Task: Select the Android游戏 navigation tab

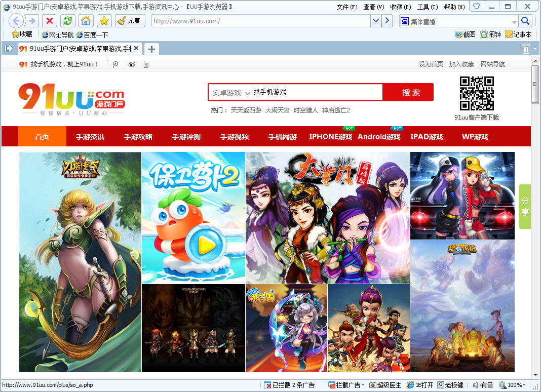Action: point(379,137)
